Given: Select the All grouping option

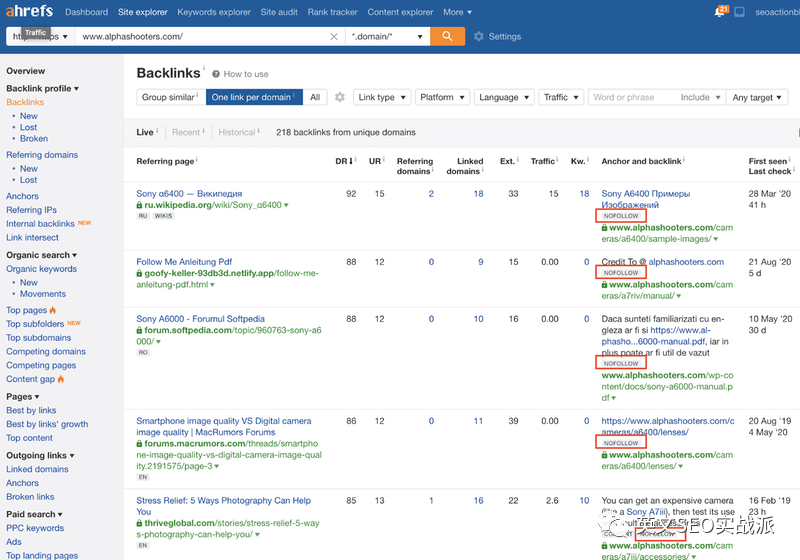Looking at the screenshot, I should click(315, 97).
